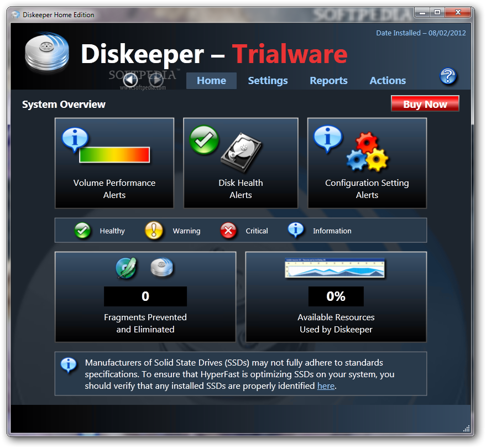
Task: Switch to the Settings tab
Action: [268, 81]
